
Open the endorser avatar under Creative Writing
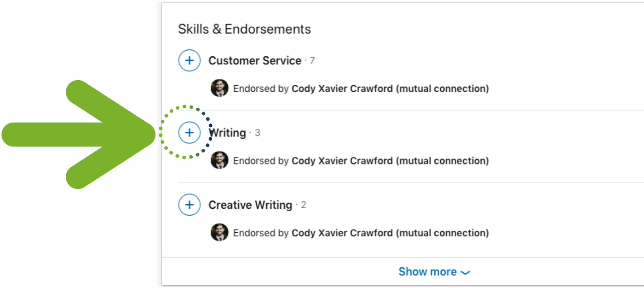click(219, 233)
